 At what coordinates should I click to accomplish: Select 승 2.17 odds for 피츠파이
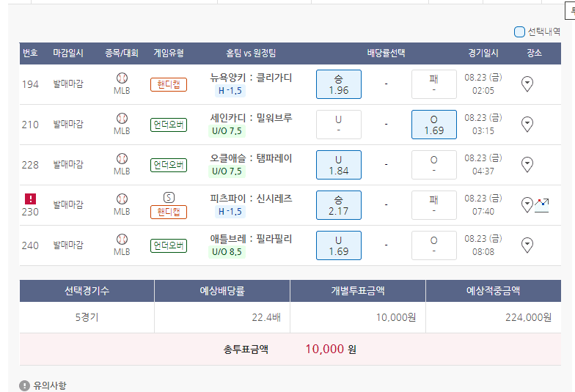point(339,205)
